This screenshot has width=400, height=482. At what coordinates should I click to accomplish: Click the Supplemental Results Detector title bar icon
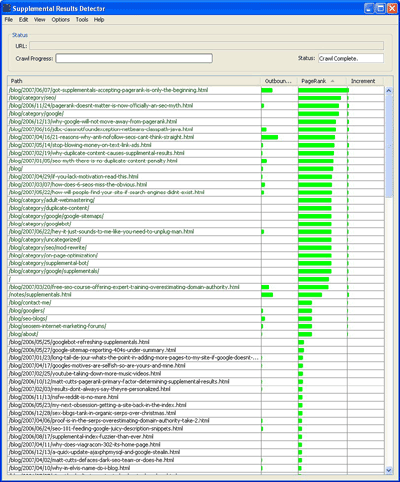click(7, 8)
